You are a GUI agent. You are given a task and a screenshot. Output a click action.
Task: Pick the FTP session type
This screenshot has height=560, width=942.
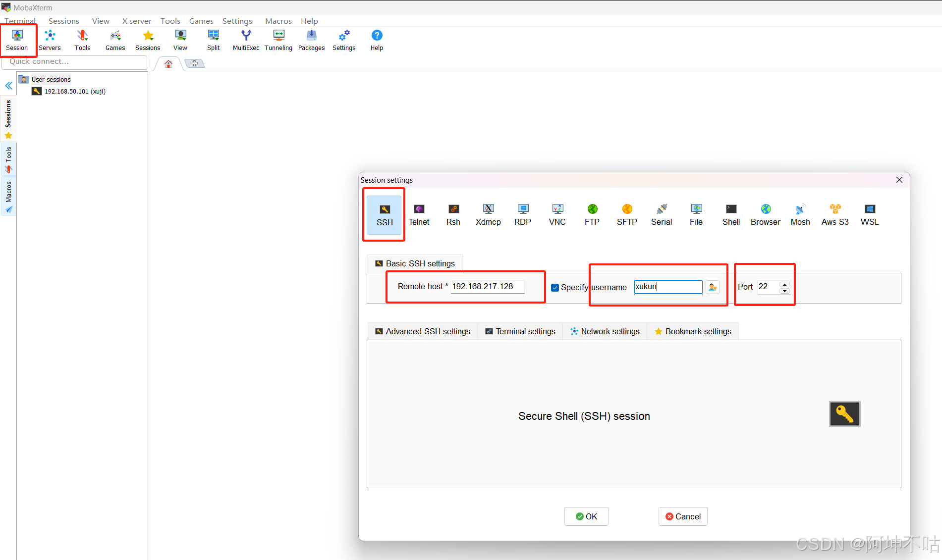click(592, 215)
